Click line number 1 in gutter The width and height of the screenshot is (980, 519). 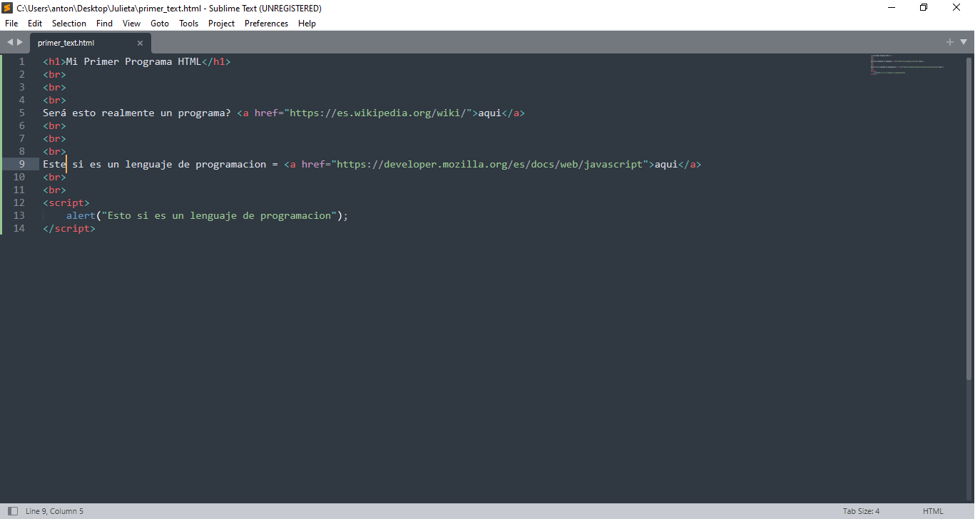coord(22,61)
